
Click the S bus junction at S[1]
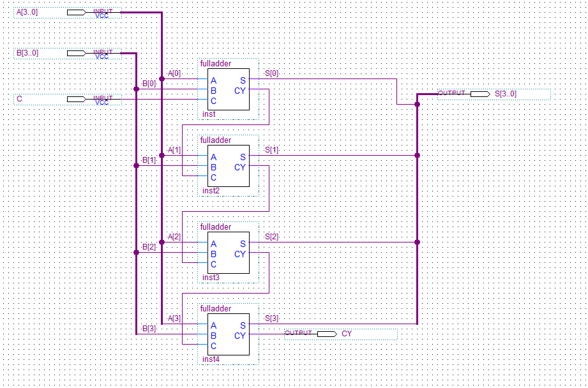coord(418,155)
